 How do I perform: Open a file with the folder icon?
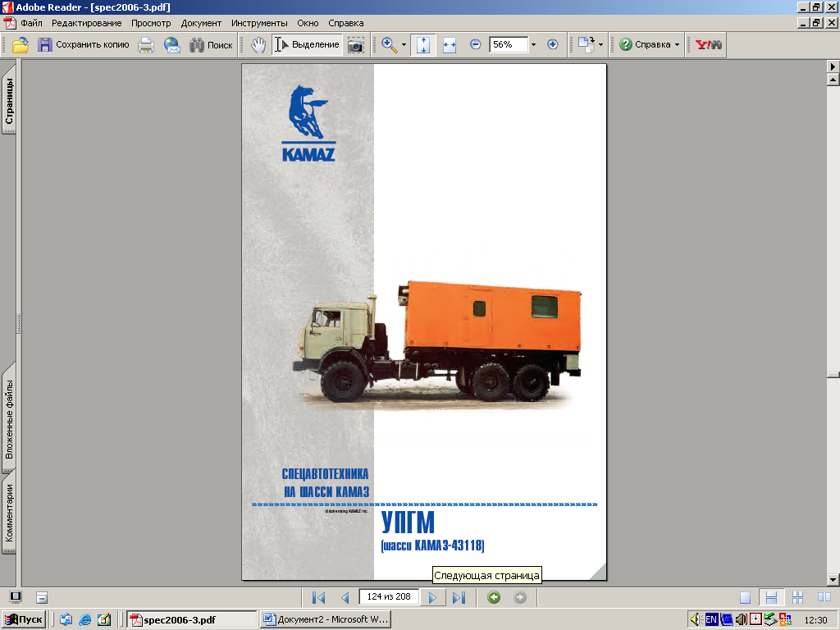[x=21, y=45]
